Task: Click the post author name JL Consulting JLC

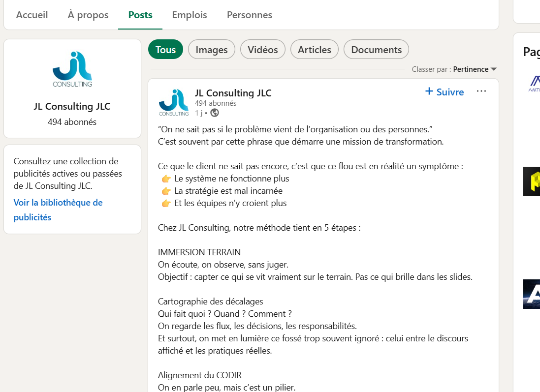Action: click(x=233, y=93)
